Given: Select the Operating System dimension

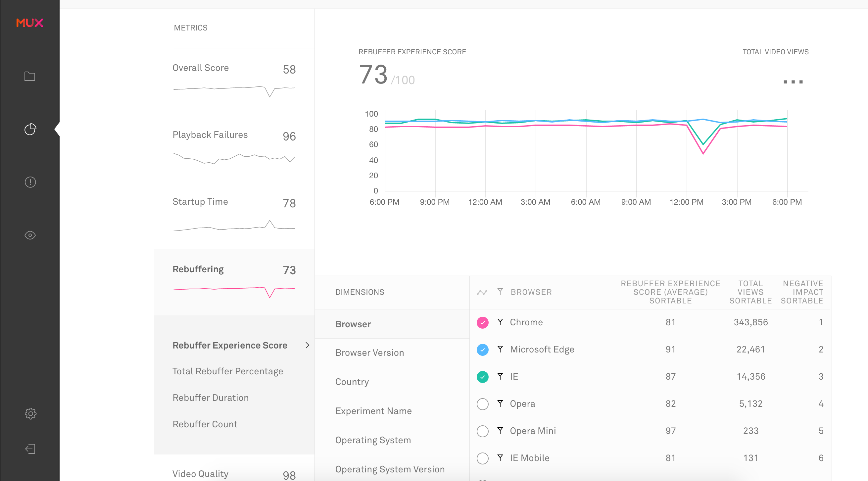Looking at the screenshot, I should [x=373, y=440].
